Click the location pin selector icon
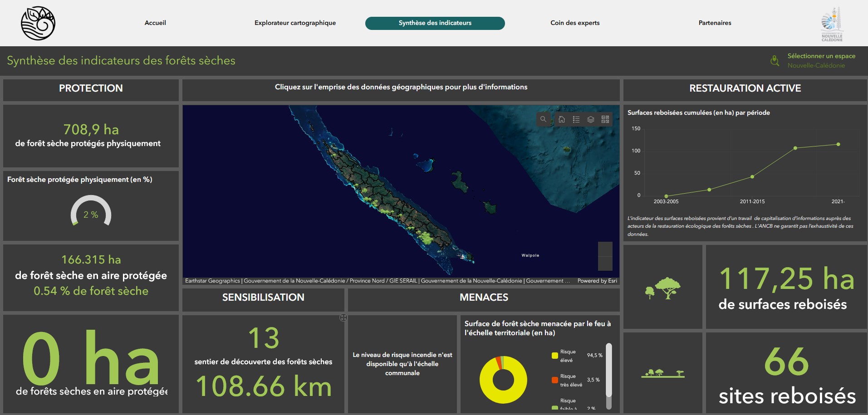Screen dimensions: 868x415 [x=775, y=60]
